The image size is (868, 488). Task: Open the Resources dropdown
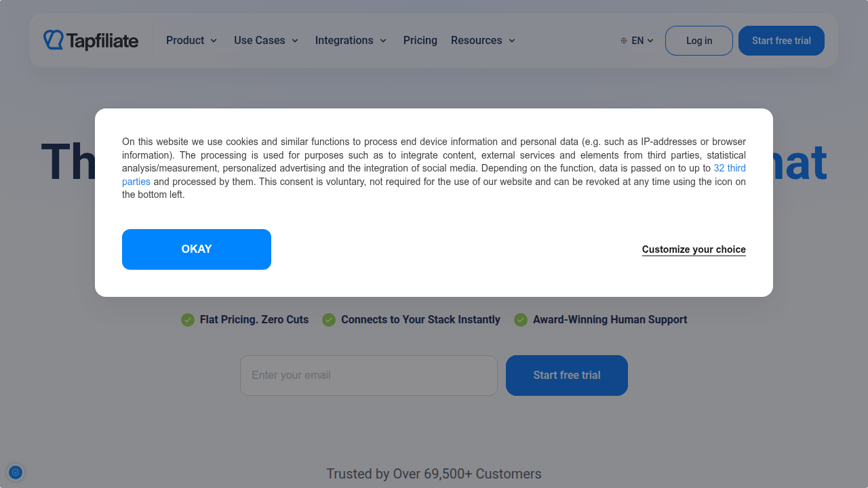484,41
